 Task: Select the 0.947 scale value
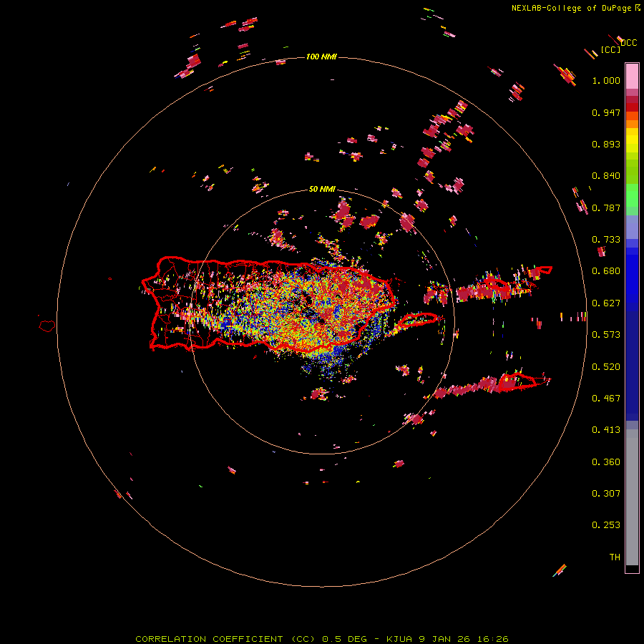tap(606, 112)
